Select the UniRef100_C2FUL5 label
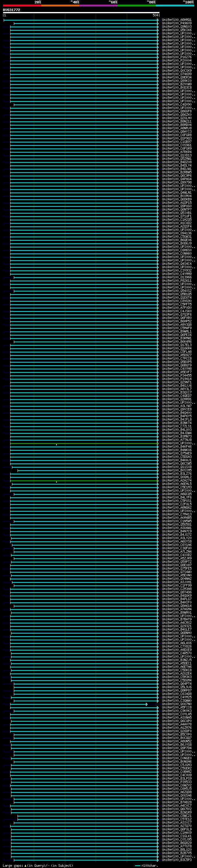The height and width of the screenshot is (868, 197). coord(177,504)
